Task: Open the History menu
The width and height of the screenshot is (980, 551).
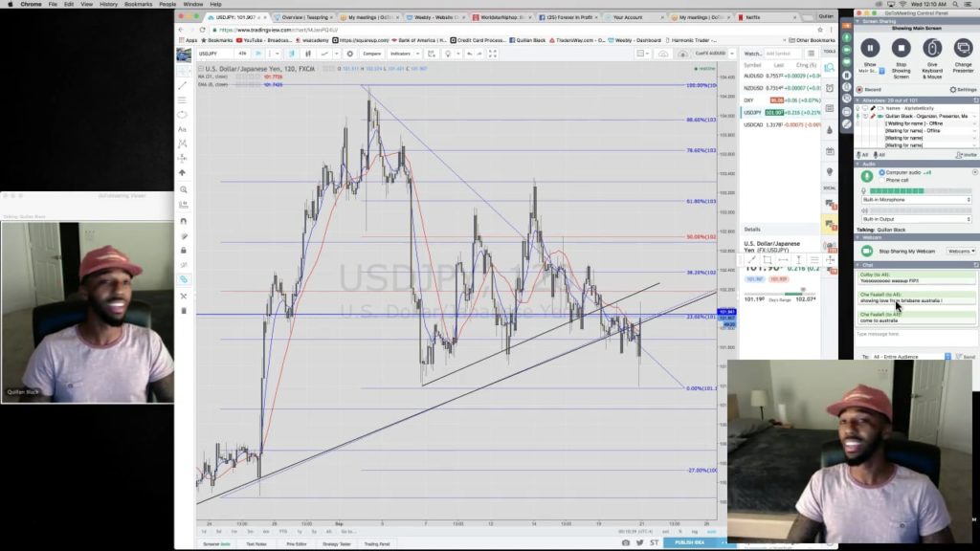Action: tap(108, 5)
